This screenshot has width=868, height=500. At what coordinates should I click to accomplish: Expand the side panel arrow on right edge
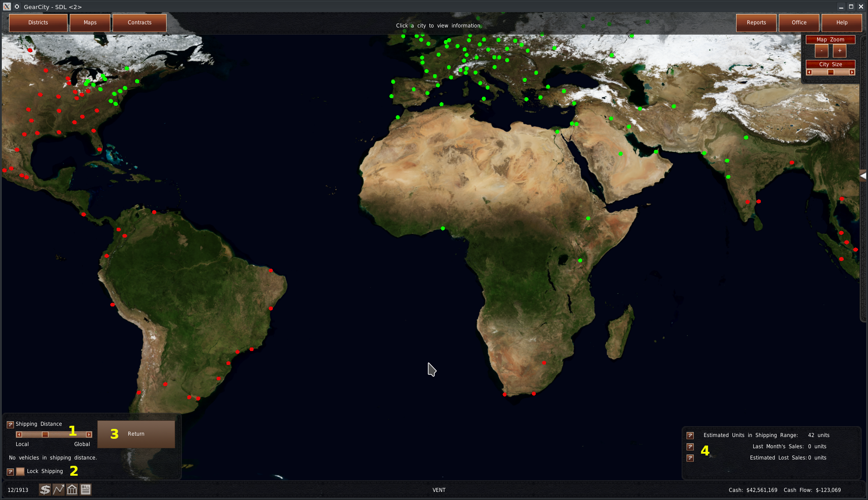coord(863,176)
